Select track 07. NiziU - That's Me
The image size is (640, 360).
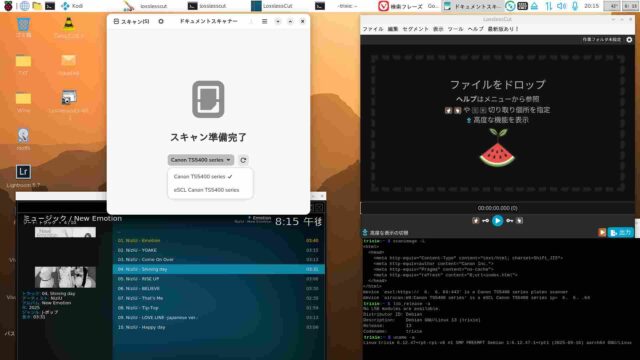pos(219,298)
